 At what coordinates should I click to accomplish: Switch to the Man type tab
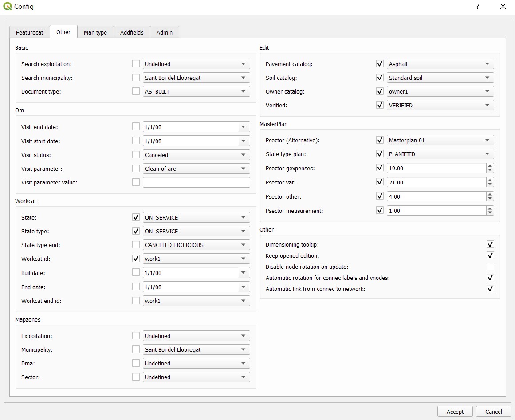(x=95, y=32)
